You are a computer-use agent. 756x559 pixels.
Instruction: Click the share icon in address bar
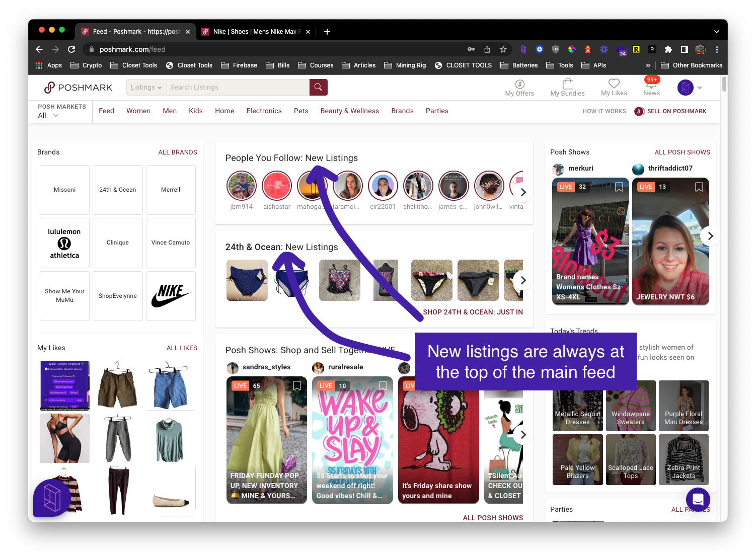coord(487,49)
